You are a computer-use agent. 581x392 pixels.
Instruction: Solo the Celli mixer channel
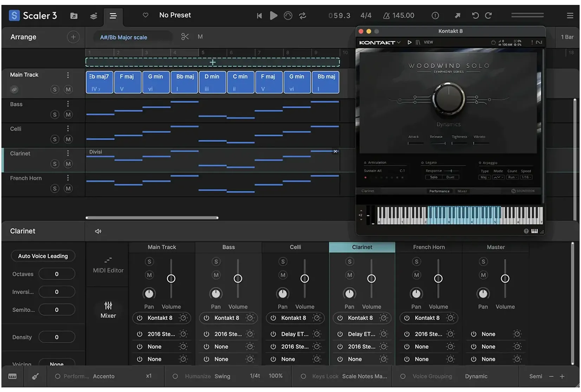point(283,262)
